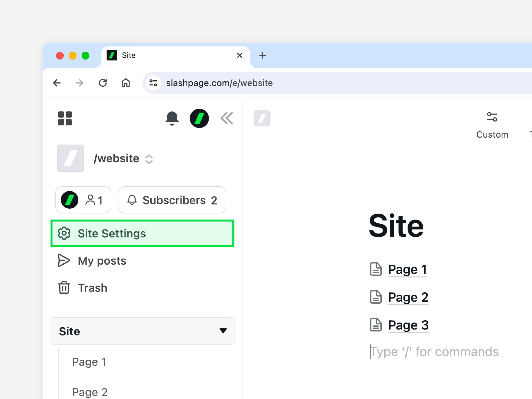
Task: Open notifications bell in sidebar header
Action: click(x=172, y=118)
